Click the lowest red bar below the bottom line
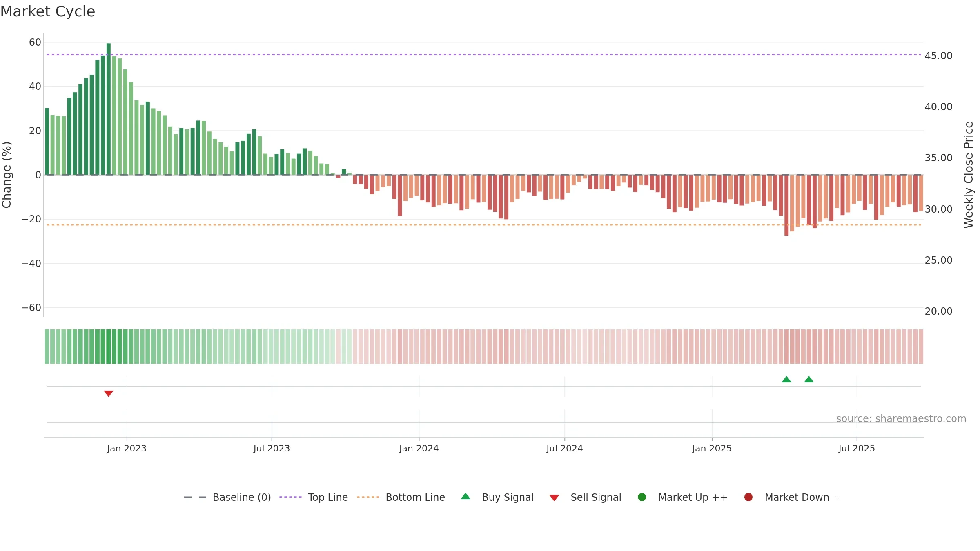Image resolution: width=980 pixels, height=551 pixels. [x=786, y=205]
